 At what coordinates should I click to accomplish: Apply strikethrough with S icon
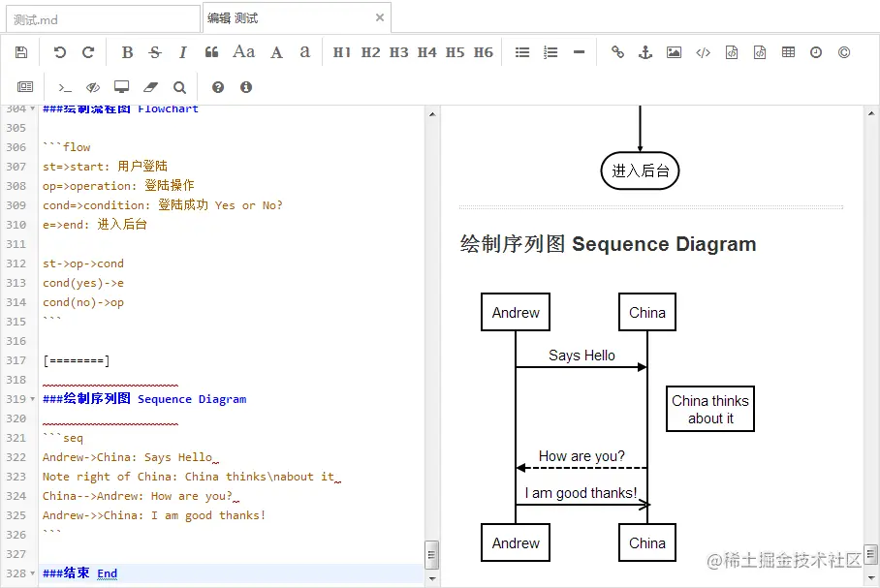tap(155, 52)
